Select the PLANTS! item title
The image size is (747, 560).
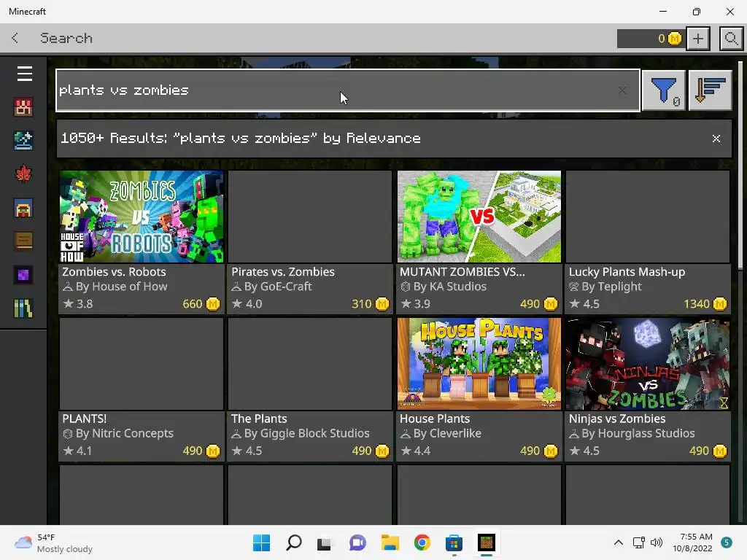85,419
